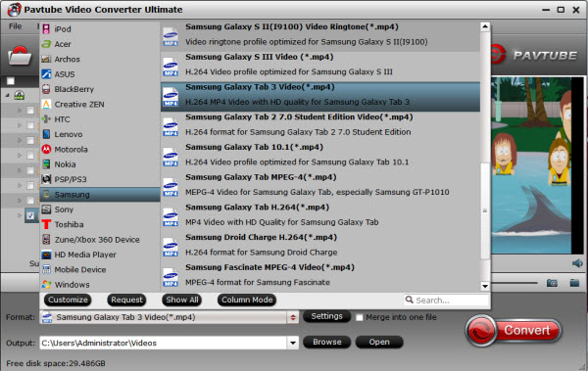
Task: Select Archos device category
Action: (x=100, y=59)
